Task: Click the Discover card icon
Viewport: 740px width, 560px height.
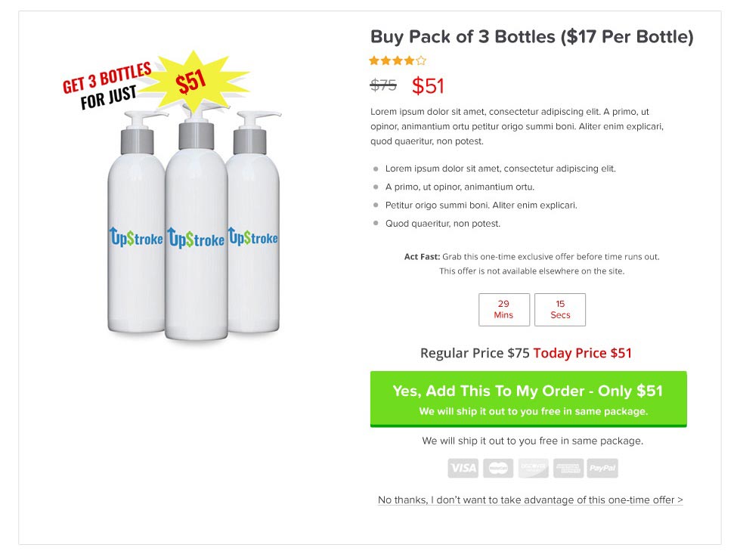Action: pyautogui.click(x=532, y=469)
